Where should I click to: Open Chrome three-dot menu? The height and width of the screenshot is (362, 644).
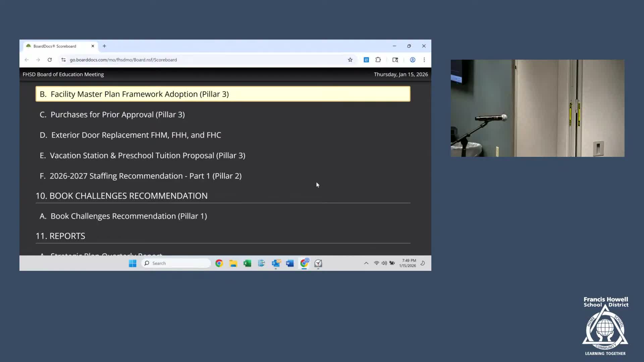pyautogui.click(x=424, y=60)
